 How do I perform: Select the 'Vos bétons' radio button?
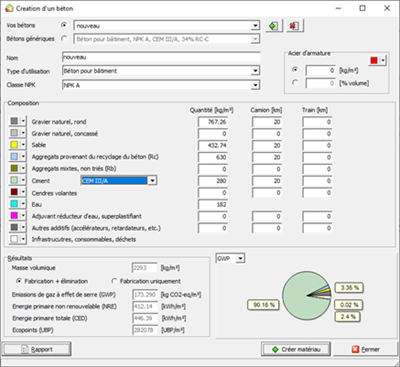pos(64,25)
